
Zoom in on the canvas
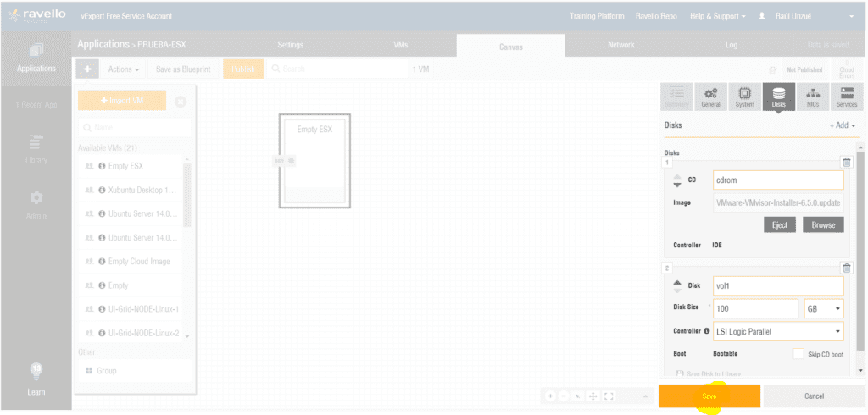pyautogui.click(x=550, y=396)
